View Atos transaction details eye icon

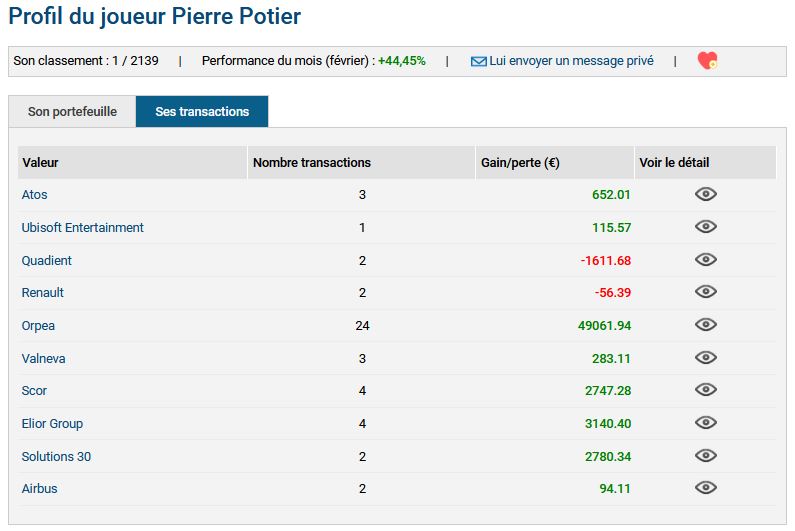point(706,195)
